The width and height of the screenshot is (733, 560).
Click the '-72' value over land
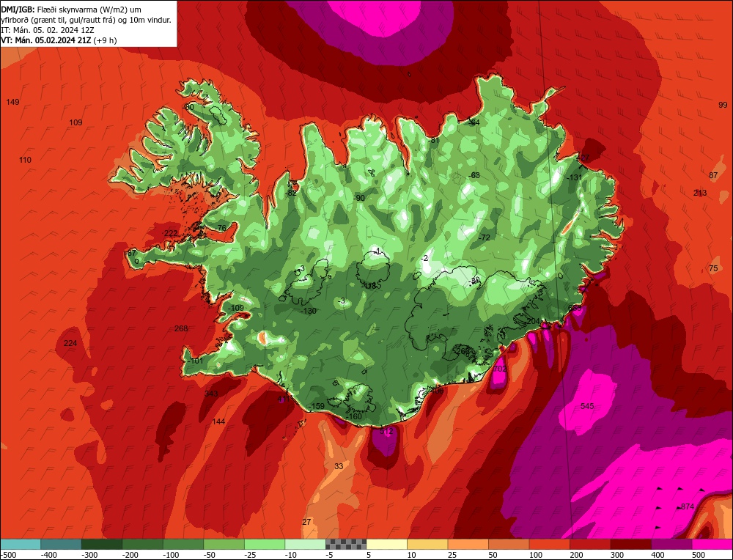click(x=485, y=237)
